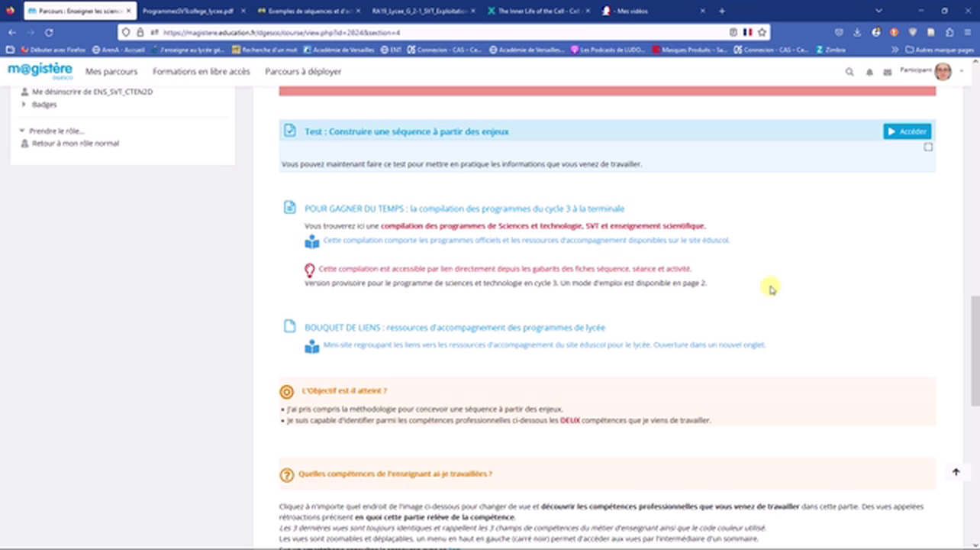Click Retour à mon rôle normal
The height and width of the screenshot is (550, 980).
[x=75, y=143]
